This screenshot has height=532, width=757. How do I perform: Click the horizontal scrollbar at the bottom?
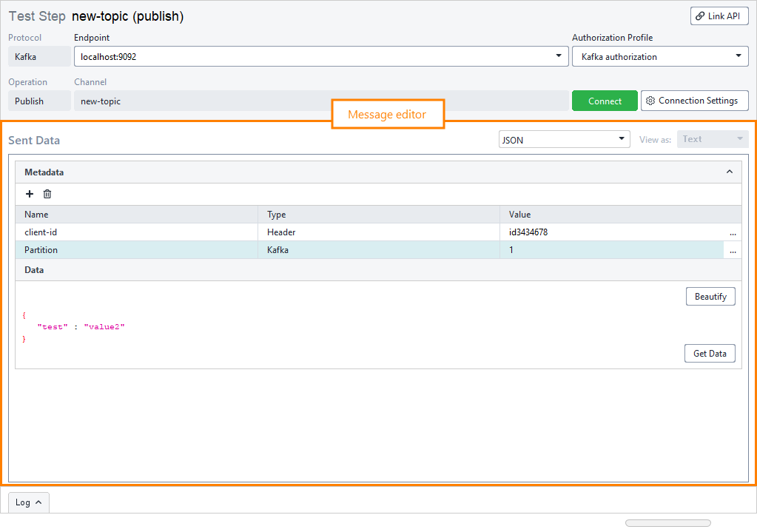click(667, 522)
